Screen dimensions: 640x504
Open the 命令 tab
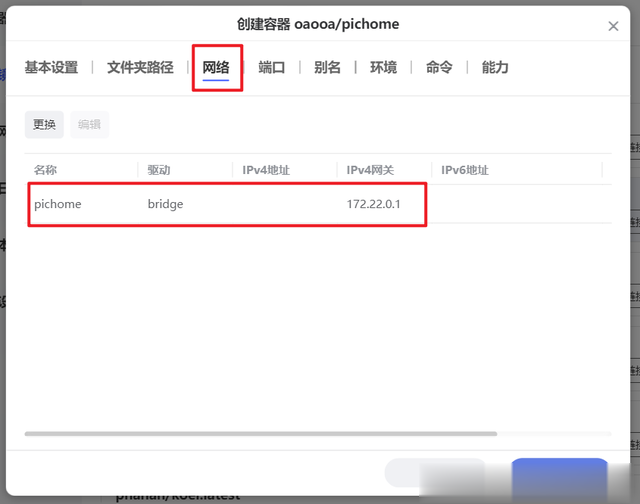tap(439, 67)
